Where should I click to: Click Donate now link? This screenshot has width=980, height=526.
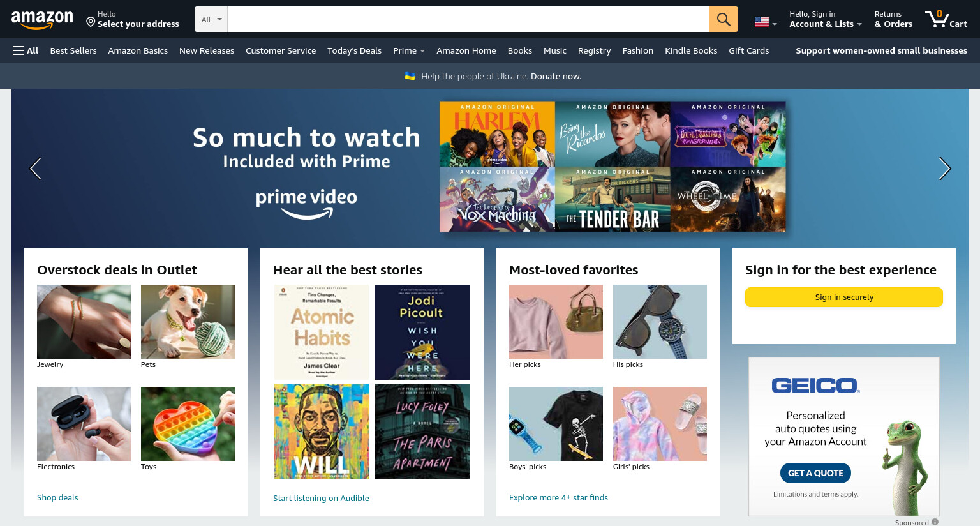(556, 76)
